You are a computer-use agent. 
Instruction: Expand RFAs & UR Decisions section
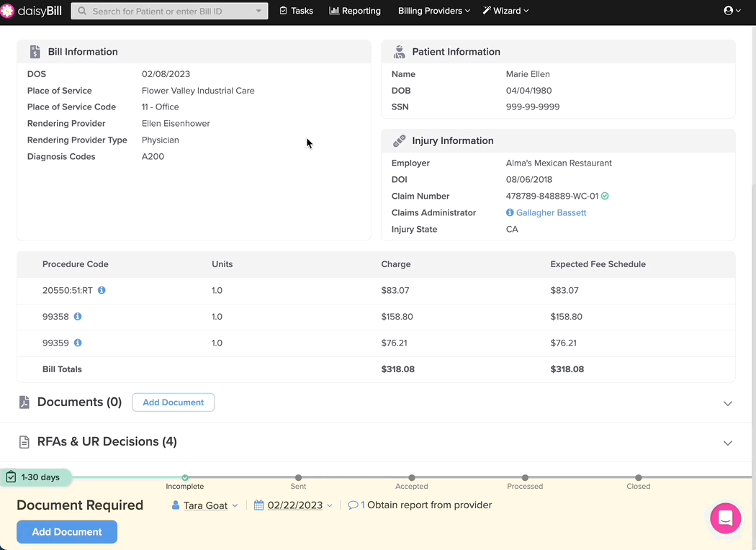(x=727, y=443)
